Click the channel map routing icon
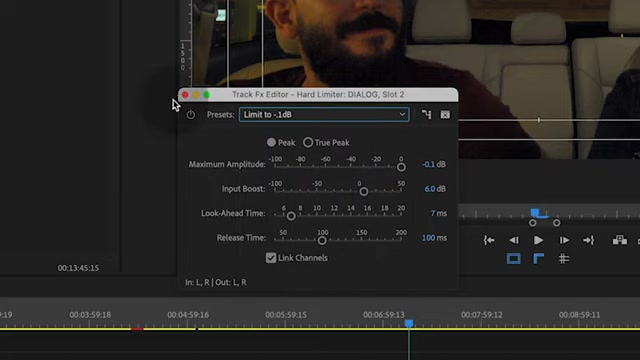The width and height of the screenshot is (640, 360). (x=427, y=115)
